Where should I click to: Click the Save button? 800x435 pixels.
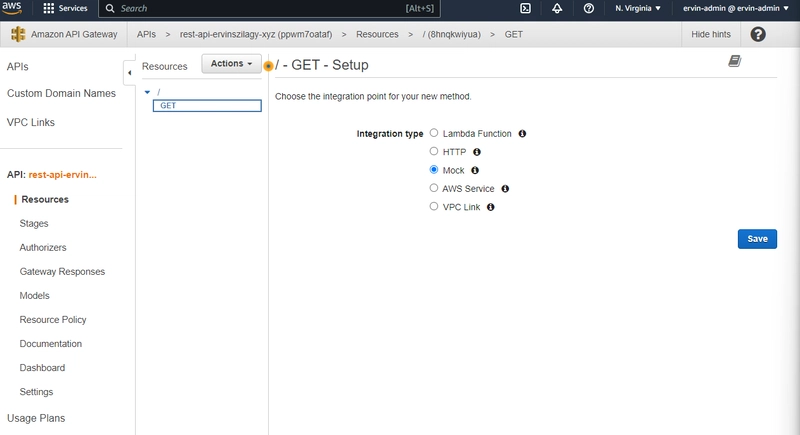(x=757, y=239)
